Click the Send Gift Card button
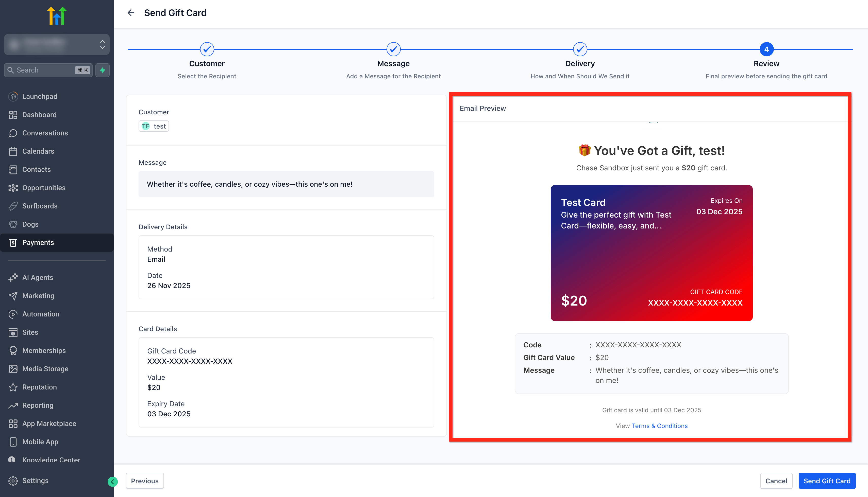The width and height of the screenshot is (868, 497). (827, 481)
